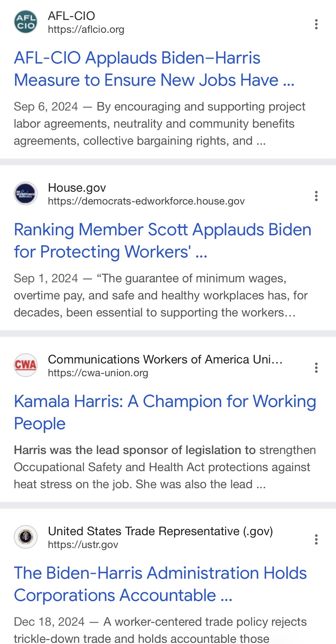The image size is (336, 644).
Task: Click the House.gov site favicon
Action: tap(25, 194)
